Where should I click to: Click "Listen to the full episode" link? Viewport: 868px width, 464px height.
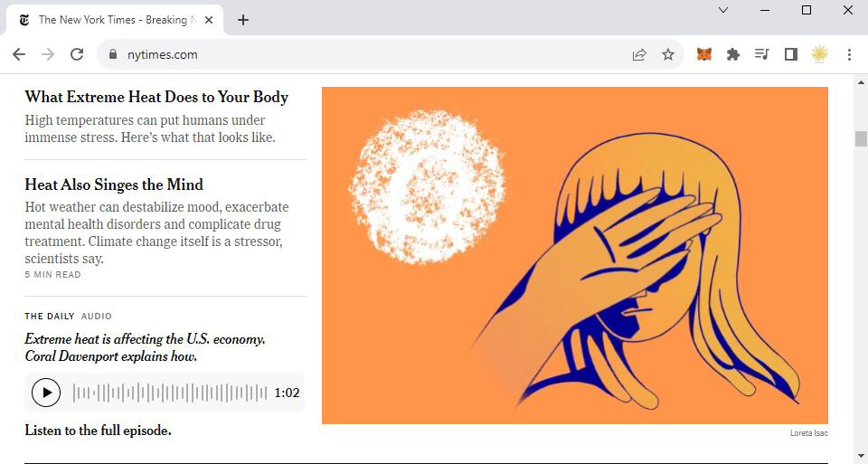tap(98, 431)
